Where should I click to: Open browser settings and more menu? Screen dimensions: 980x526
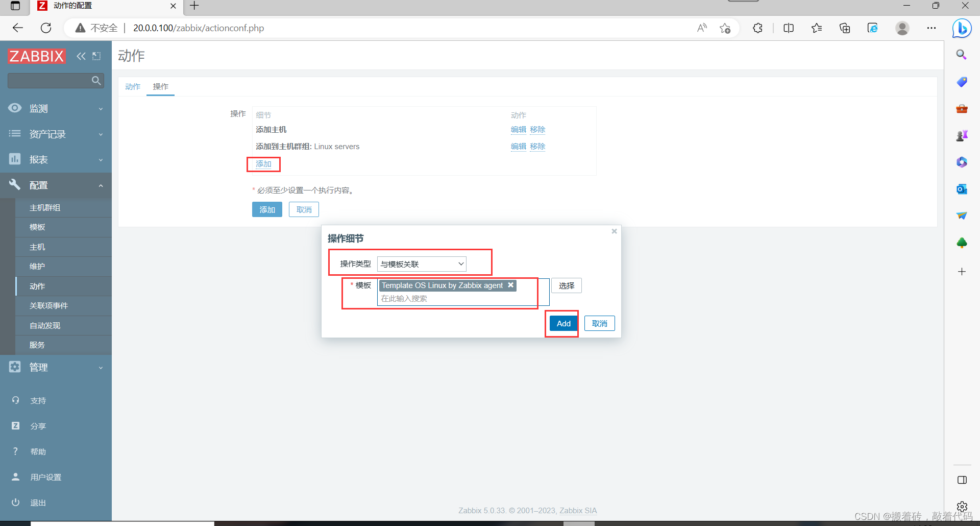tap(932, 28)
